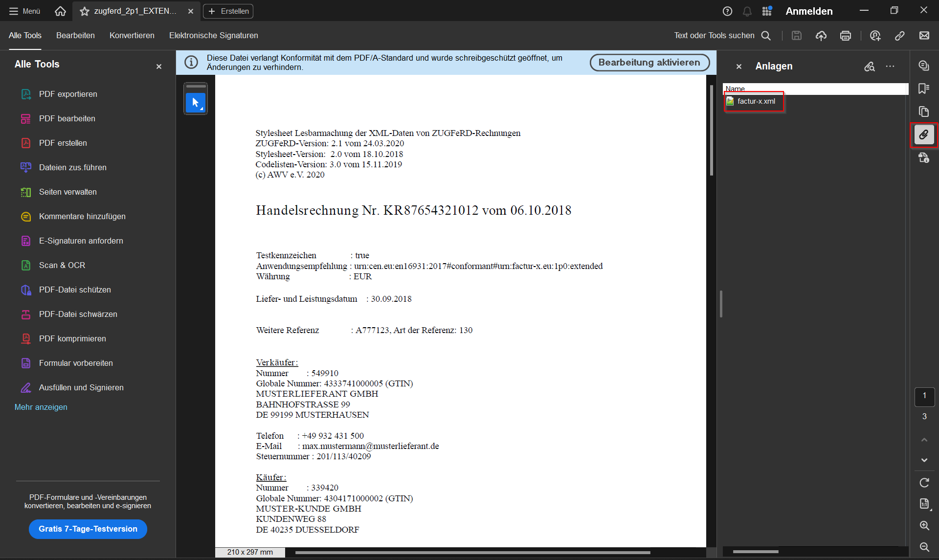Open the comments panel icon
The width and height of the screenshot is (939, 560).
tap(924, 65)
